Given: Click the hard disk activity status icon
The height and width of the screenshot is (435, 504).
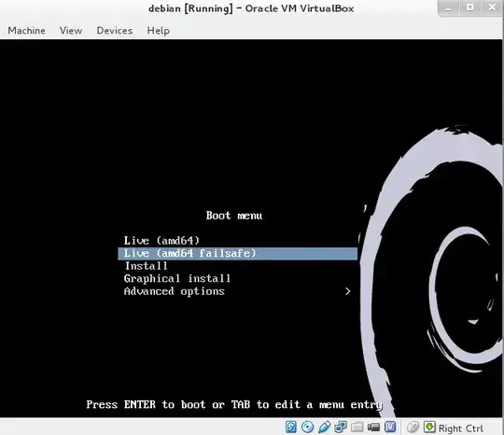Looking at the screenshot, I should click(291, 427).
